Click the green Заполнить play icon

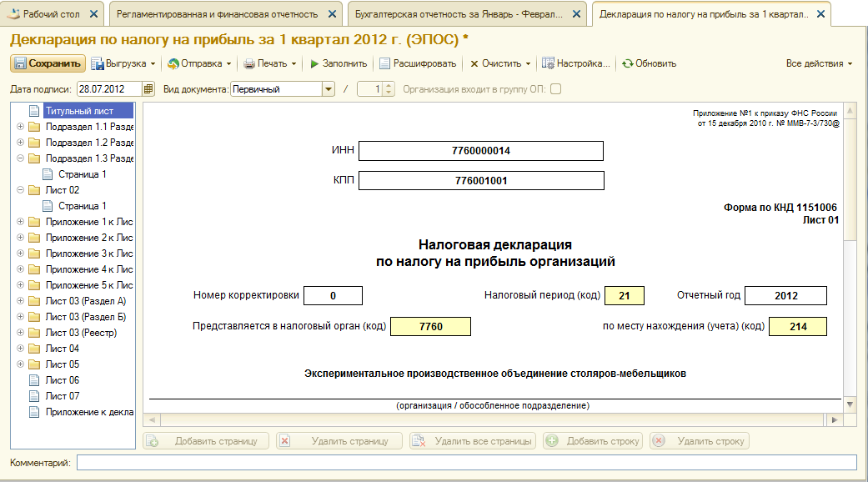(314, 63)
